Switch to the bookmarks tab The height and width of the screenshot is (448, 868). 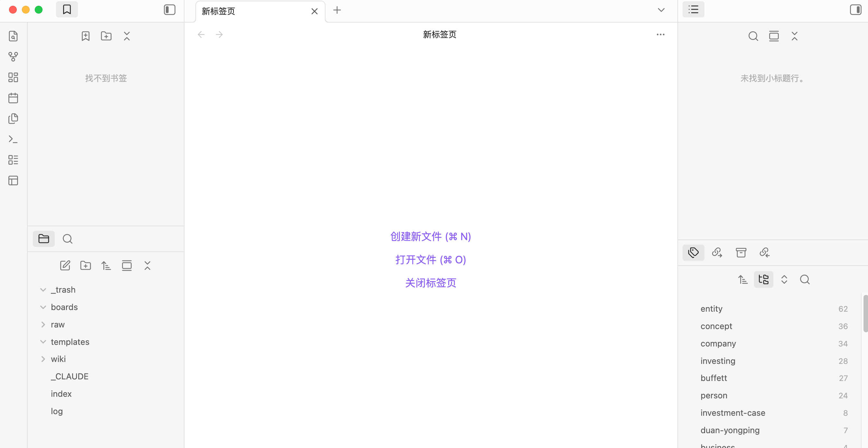[x=67, y=9]
